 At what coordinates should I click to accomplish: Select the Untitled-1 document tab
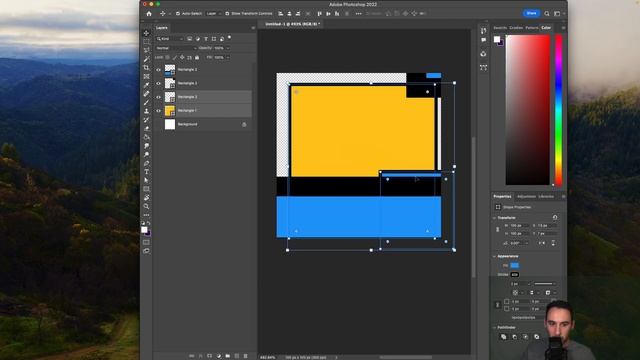tap(292, 24)
